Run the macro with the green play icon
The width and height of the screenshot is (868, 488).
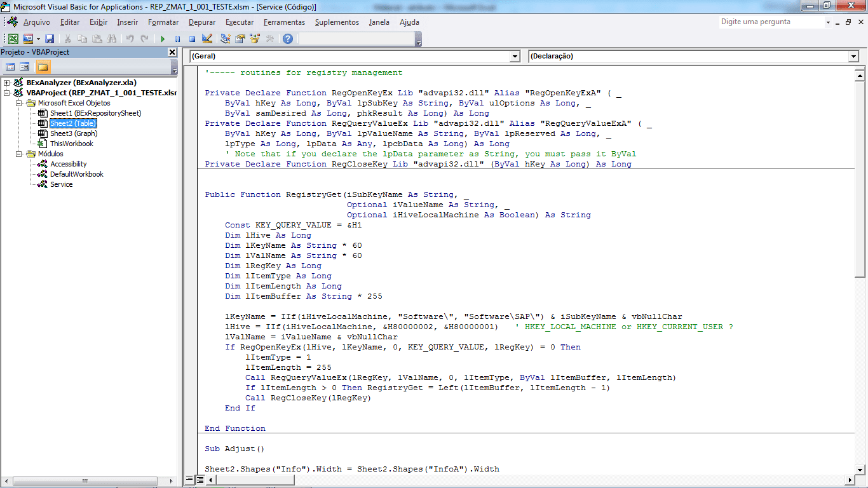coord(163,39)
